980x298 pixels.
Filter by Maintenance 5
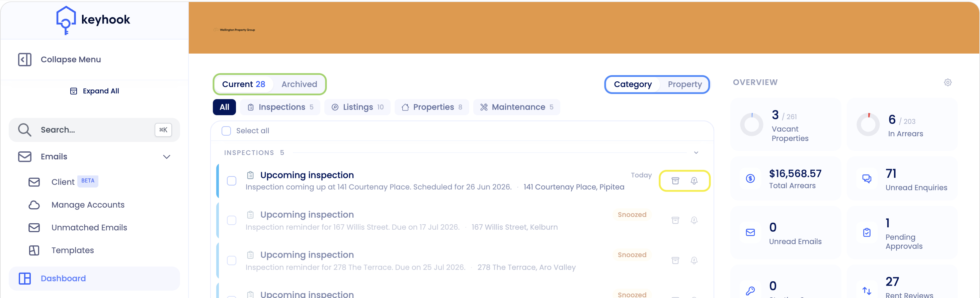point(517,107)
